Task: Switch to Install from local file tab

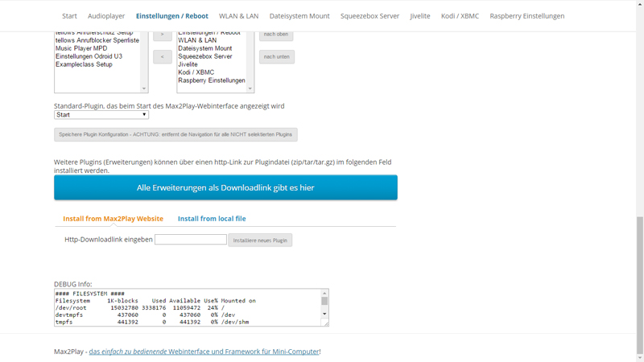Action: coord(212,219)
